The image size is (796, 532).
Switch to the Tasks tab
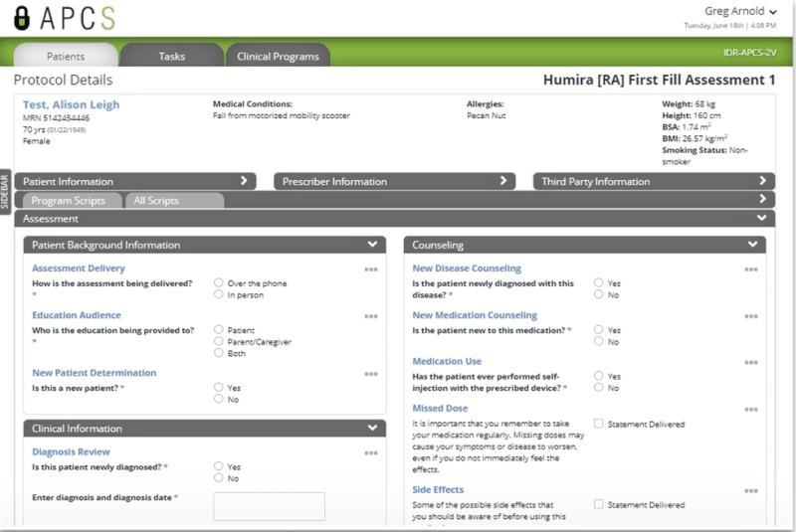pos(171,57)
